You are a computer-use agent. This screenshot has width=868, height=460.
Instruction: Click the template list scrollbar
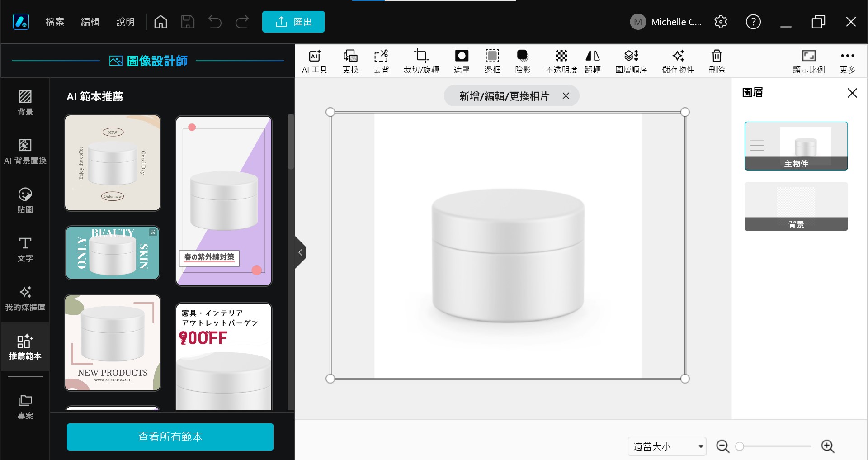pyautogui.click(x=291, y=142)
